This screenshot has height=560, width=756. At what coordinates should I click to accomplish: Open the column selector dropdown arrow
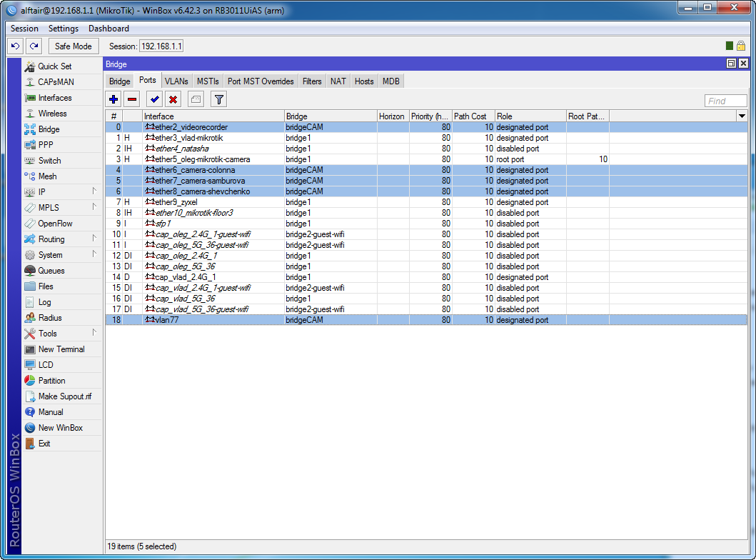742,116
